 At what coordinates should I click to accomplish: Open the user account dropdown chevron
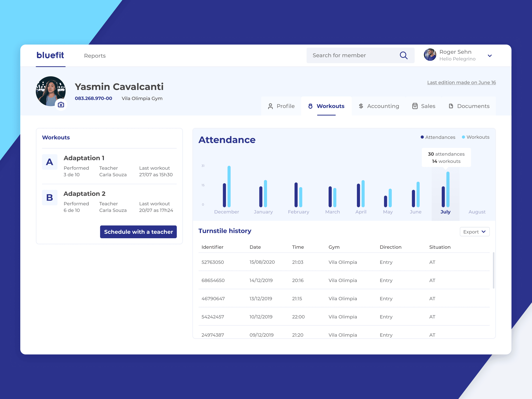click(x=490, y=56)
